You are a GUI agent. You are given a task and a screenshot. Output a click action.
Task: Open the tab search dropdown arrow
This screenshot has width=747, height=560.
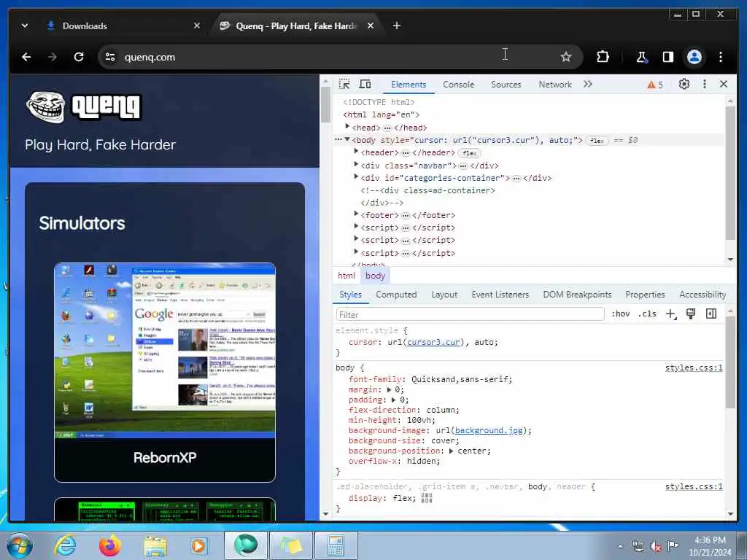pos(25,26)
